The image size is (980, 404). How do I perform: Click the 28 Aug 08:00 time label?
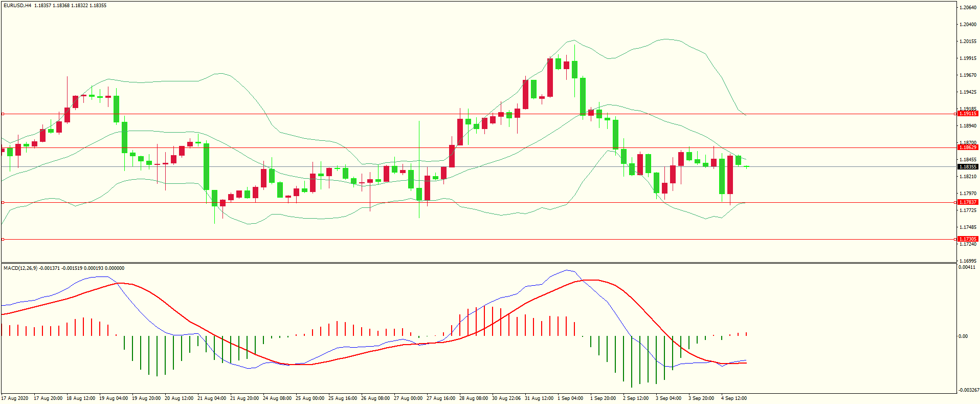pyautogui.click(x=474, y=398)
